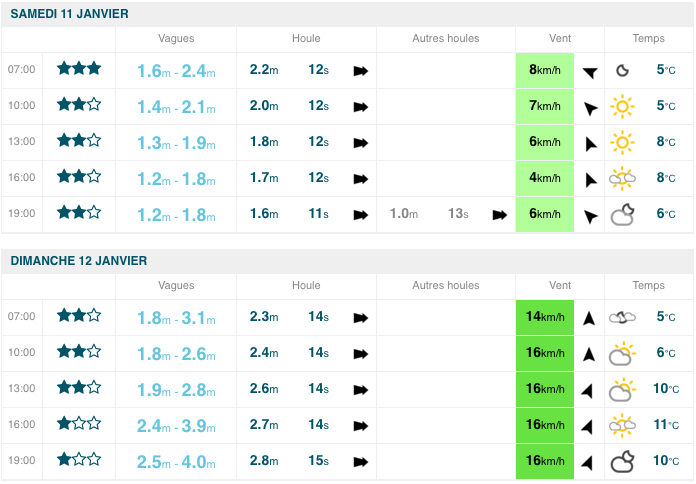Select the Vagues column header under Samedi
The image size is (696, 484).
coord(176,39)
